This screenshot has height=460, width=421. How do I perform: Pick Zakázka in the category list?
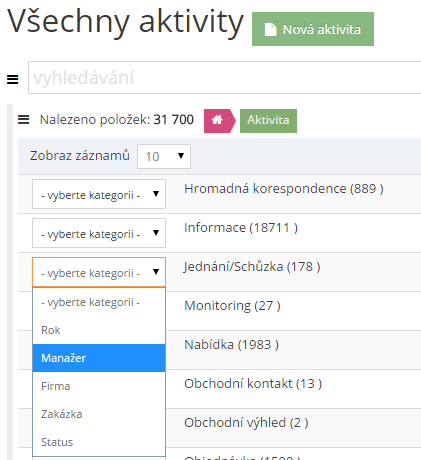[x=99, y=414]
